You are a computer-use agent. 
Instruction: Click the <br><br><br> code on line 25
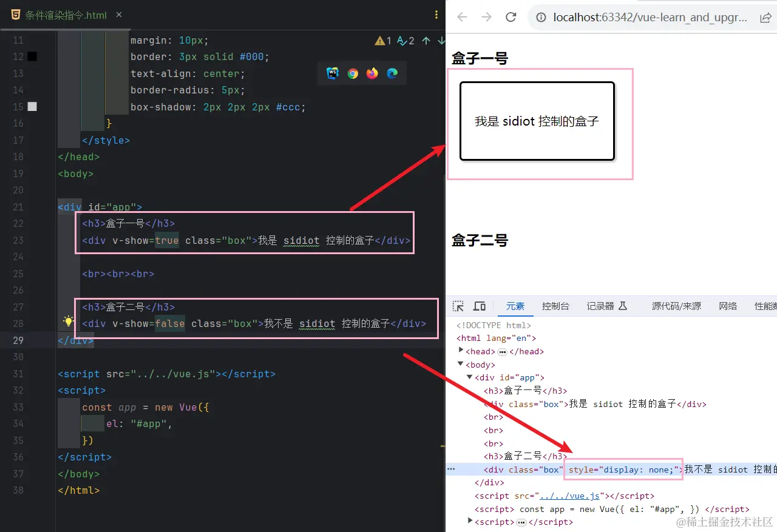coord(118,274)
